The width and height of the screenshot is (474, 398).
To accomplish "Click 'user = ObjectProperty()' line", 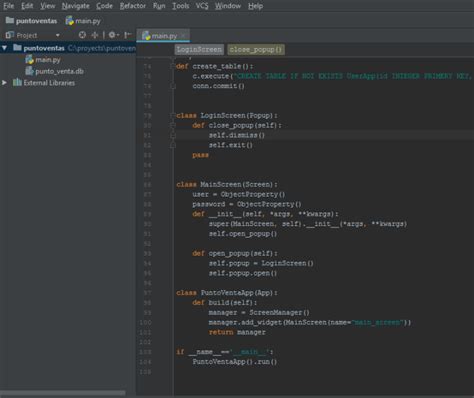I will tap(239, 194).
